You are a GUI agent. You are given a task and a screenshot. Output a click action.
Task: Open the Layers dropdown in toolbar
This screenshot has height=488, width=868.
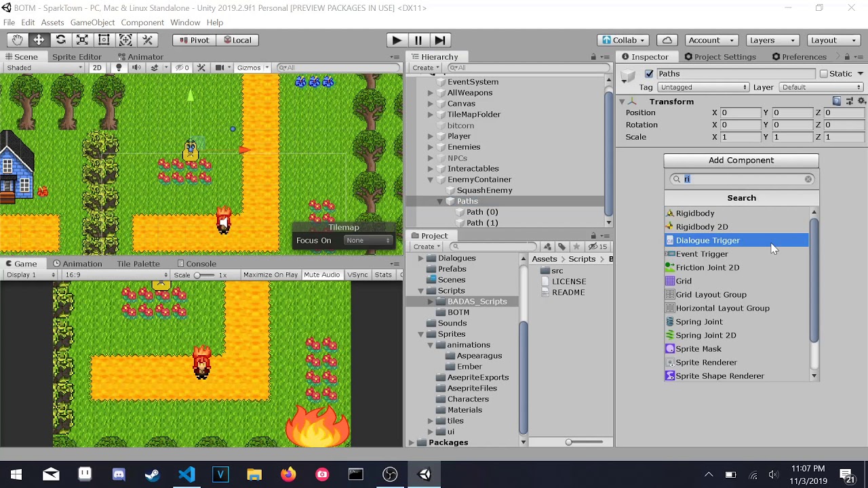[x=772, y=40]
